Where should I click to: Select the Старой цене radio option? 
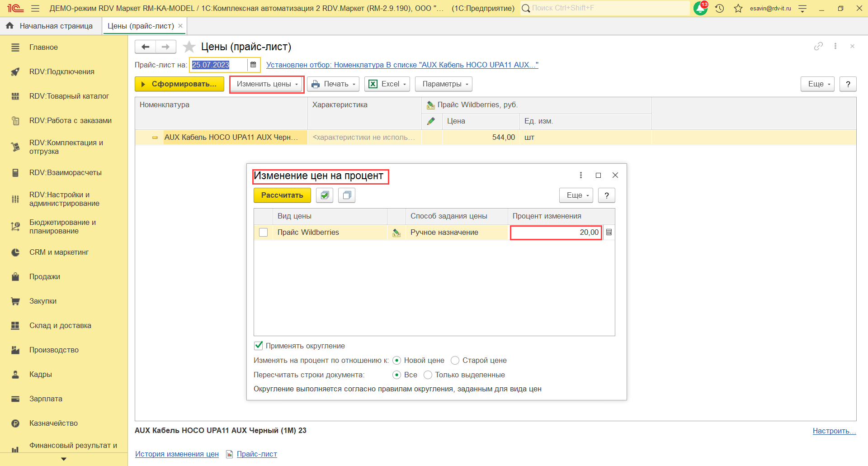(455, 360)
